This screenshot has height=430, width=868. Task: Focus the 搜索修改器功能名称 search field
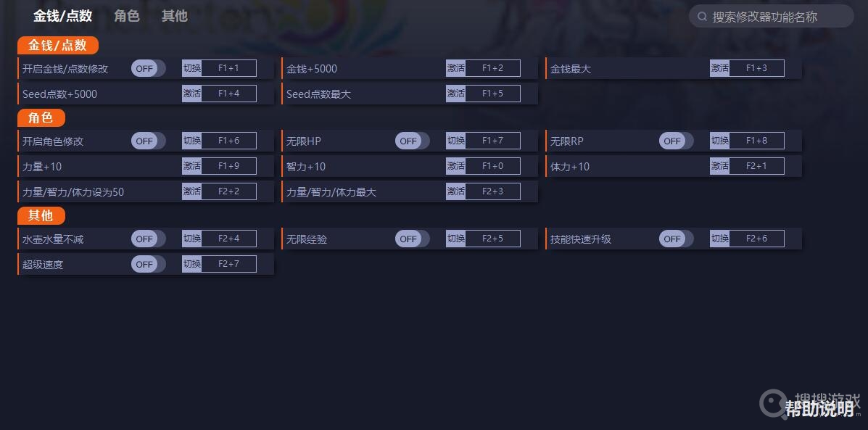pyautogui.click(x=776, y=16)
